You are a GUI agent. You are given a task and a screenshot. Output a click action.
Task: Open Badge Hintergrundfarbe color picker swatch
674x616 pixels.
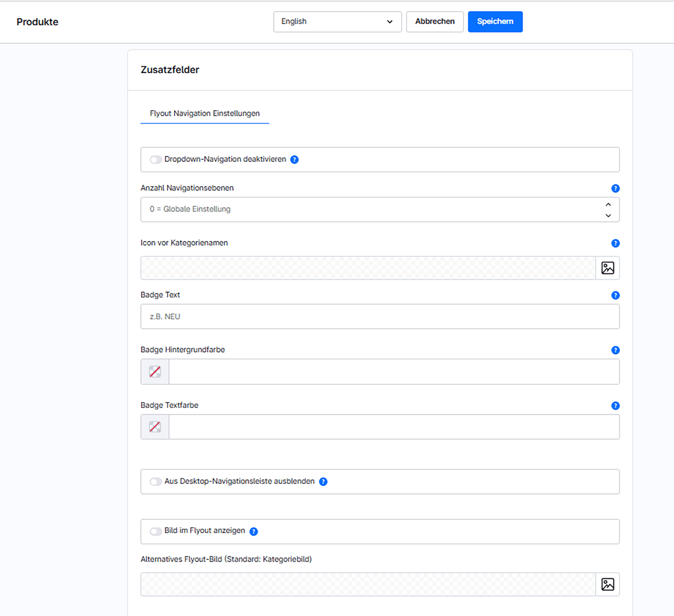click(155, 372)
